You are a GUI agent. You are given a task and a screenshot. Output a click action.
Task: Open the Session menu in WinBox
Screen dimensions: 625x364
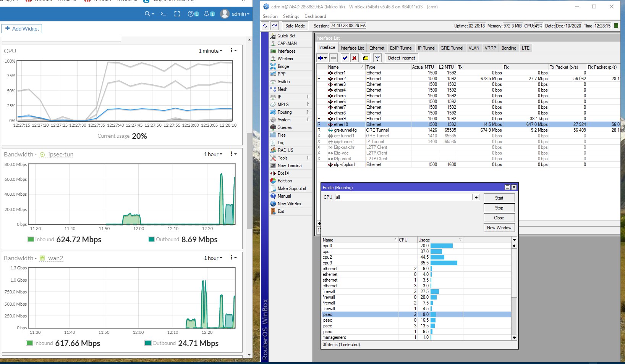(x=270, y=16)
